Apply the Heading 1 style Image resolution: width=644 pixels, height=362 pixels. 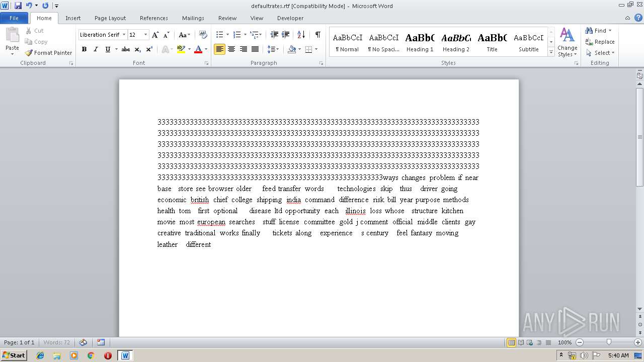click(x=420, y=42)
